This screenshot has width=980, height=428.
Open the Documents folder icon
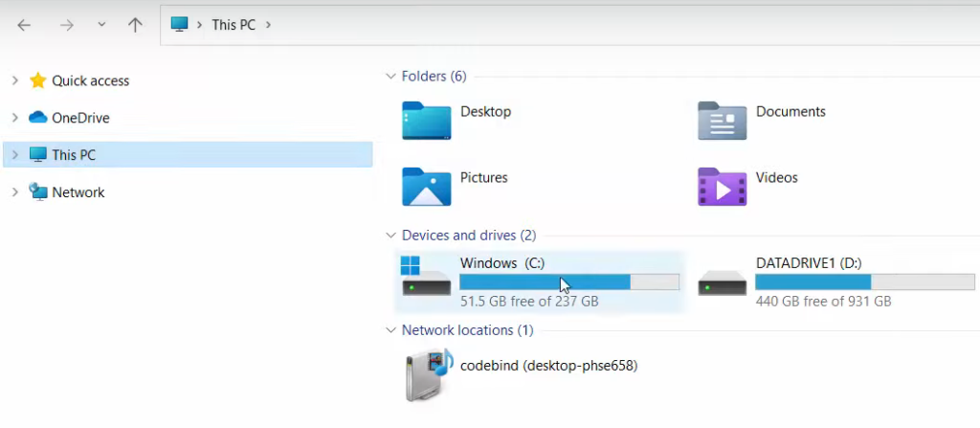point(722,122)
